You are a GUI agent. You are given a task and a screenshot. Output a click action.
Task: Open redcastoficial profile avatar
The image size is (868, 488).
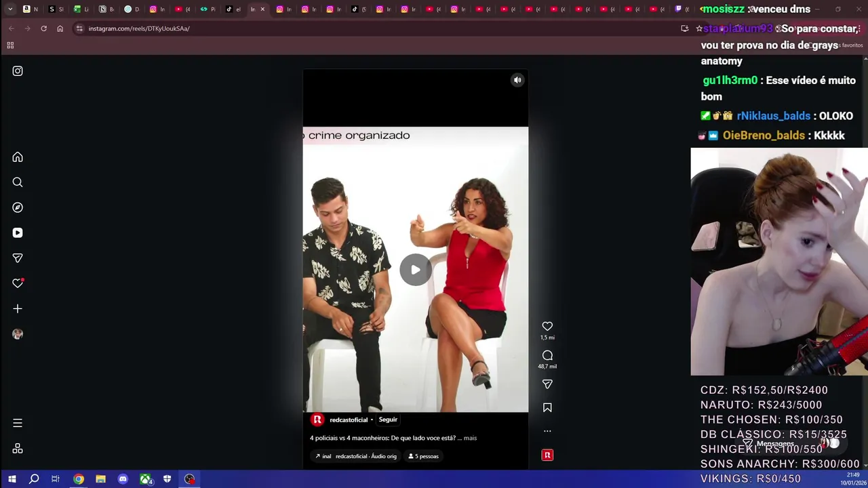(x=317, y=420)
